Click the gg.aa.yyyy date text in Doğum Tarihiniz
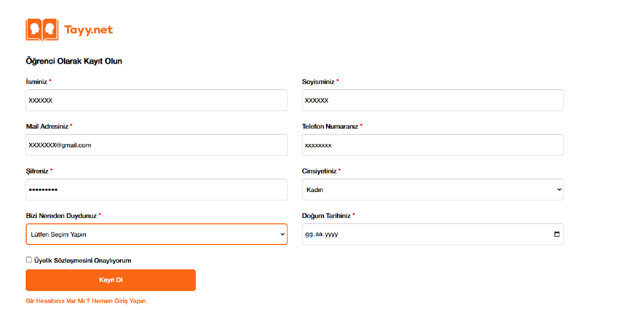Image resolution: width=644 pixels, height=310 pixels. pyautogui.click(x=321, y=234)
